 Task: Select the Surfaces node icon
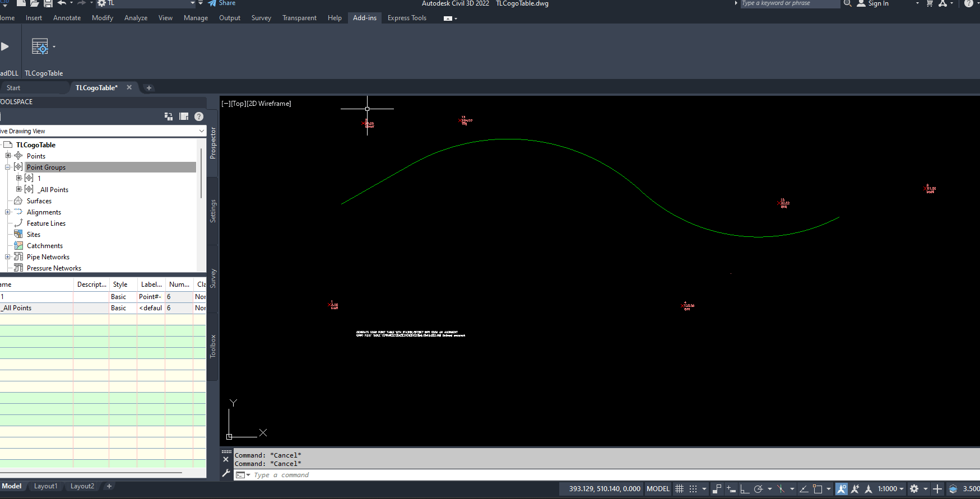click(18, 200)
